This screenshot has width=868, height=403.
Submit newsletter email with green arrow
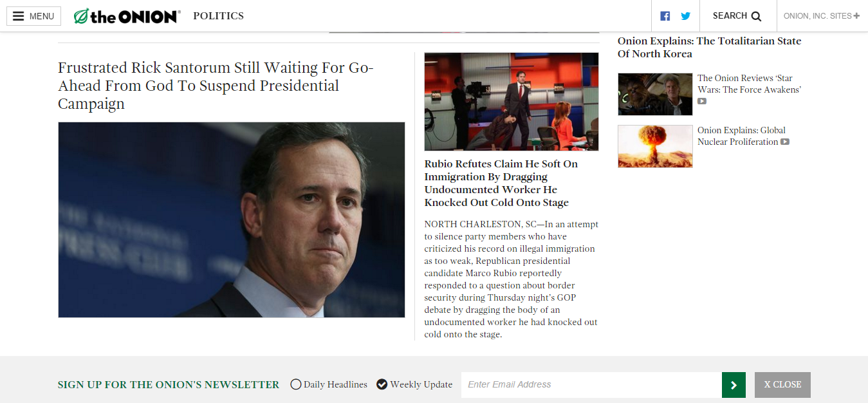tap(734, 385)
